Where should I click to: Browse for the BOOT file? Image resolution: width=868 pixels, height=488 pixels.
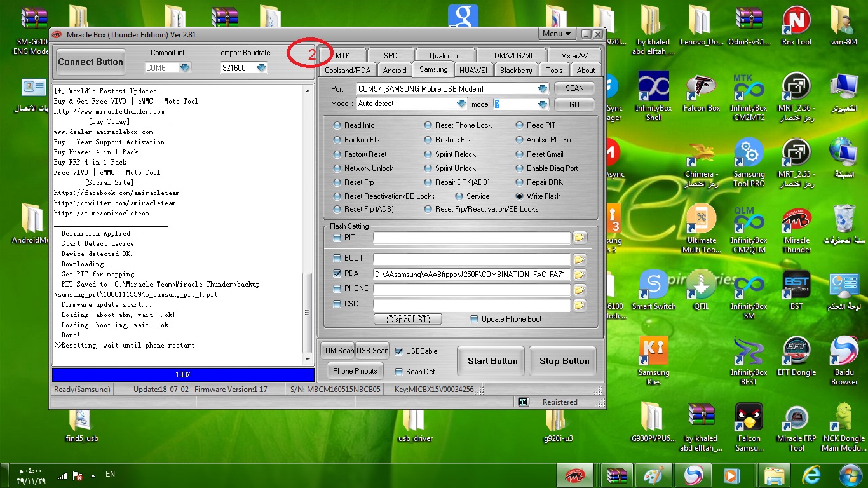tap(580, 259)
